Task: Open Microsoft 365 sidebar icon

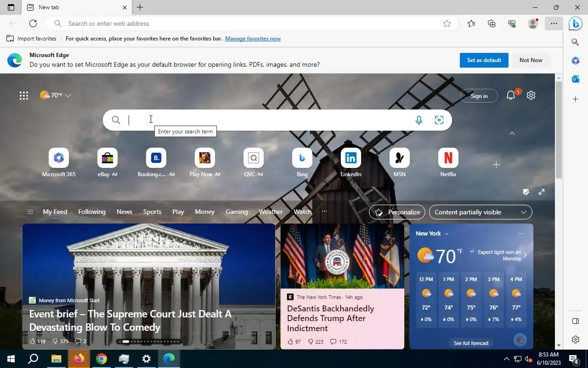Action: point(575,61)
